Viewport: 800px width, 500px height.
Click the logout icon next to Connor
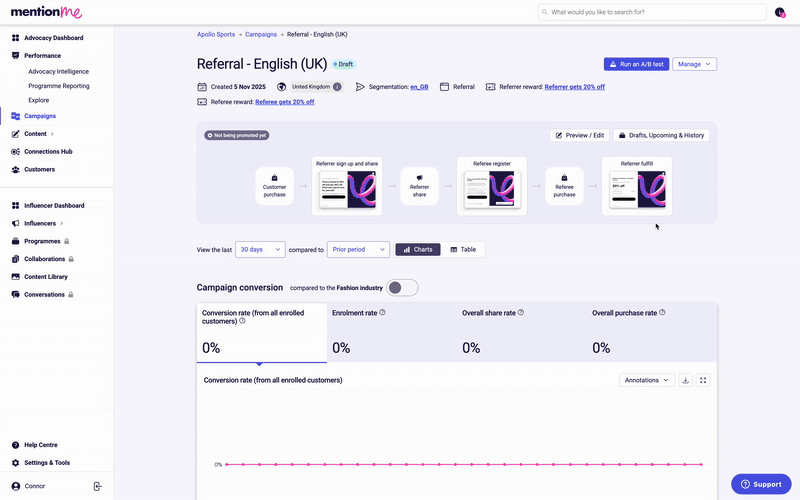pos(97,486)
